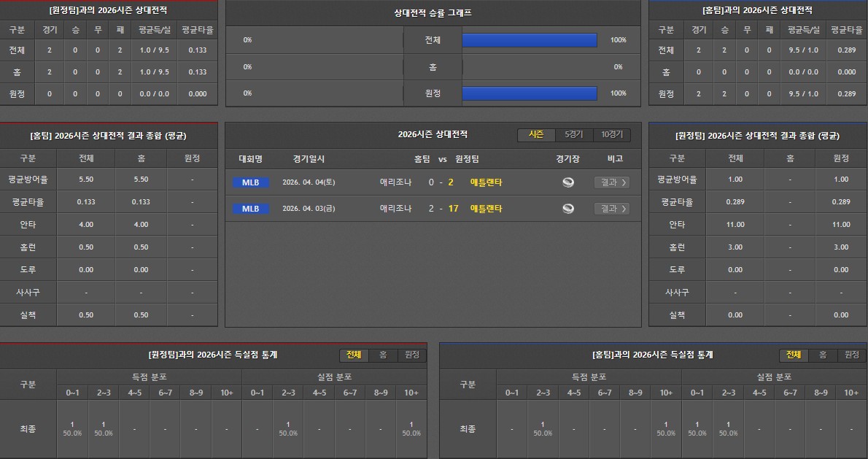Viewport: 868px width, 459px height.
Task: Open 결과 for the 0-2 game
Action: (611, 182)
